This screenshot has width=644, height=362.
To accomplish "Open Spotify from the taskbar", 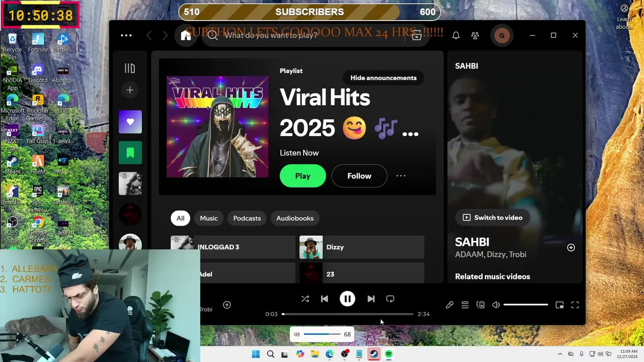I will pyautogui.click(x=389, y=354).
